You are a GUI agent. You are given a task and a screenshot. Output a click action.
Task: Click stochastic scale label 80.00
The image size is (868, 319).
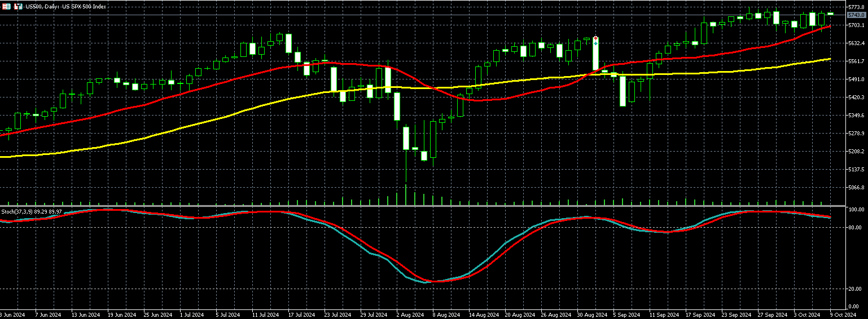pyautogui.click(x=856, y=228)
